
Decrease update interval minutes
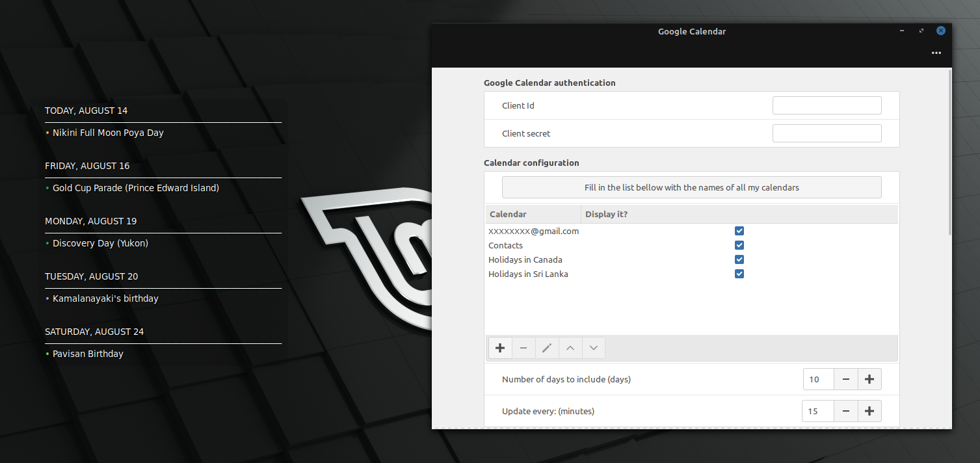[846, 411]
